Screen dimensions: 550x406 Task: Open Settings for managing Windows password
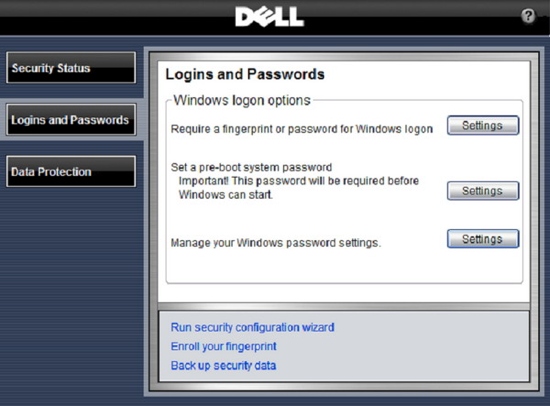click(483, 239)
